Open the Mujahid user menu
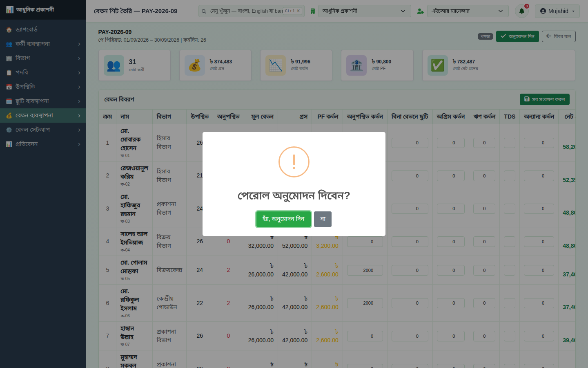This screenshot has height=368, width=588. pyautogui.click(x=557, y=11)
